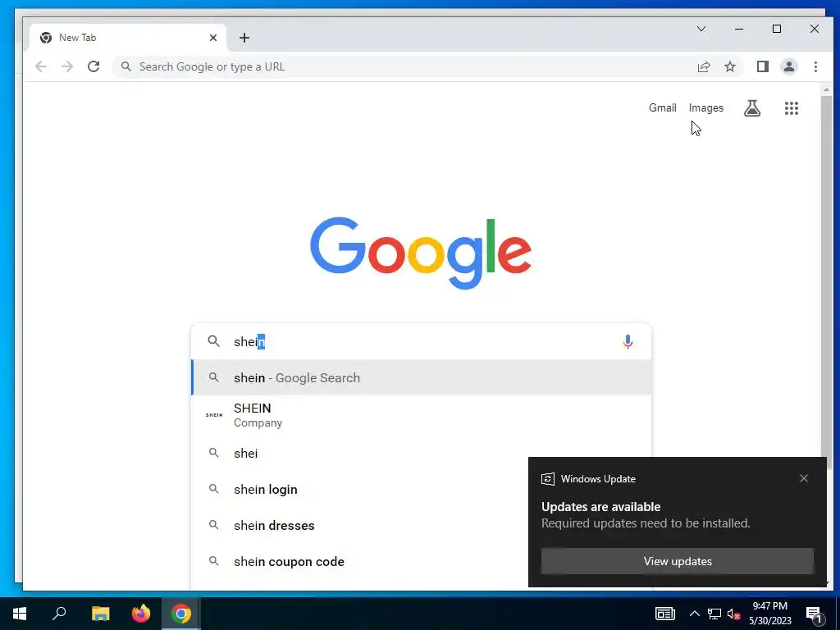Close the New Tab tab
Viewport: 840px width, 630px height.
point(213,38)
